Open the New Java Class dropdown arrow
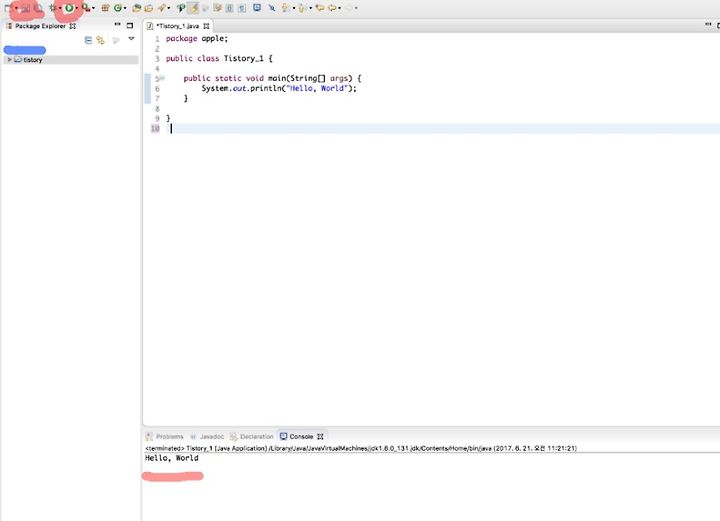The height and width of the screenshot is (521, 720). coord(125,8)
